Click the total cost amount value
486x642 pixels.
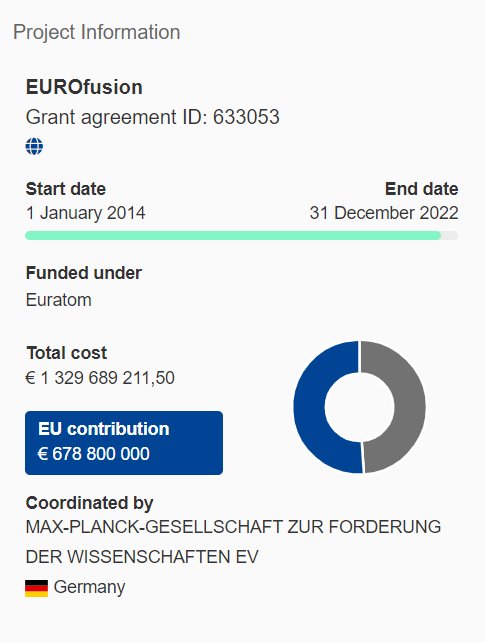[x=100, y=378]
